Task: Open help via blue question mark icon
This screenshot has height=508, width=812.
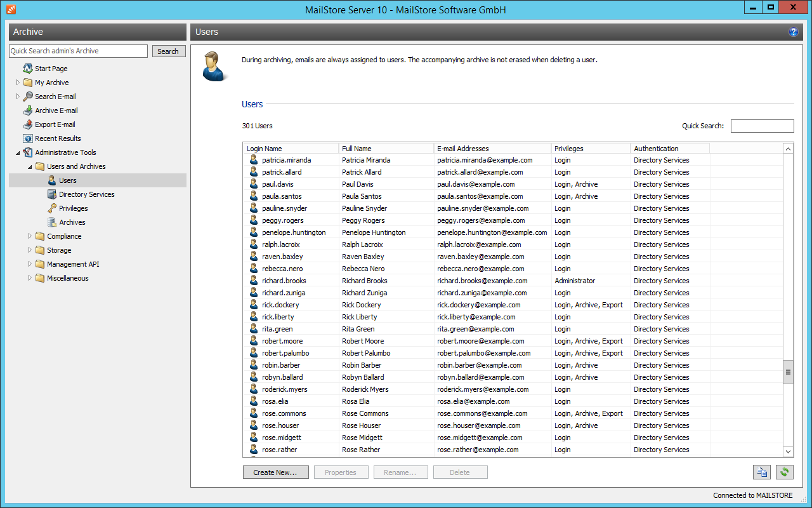Action: coord(793,32)
